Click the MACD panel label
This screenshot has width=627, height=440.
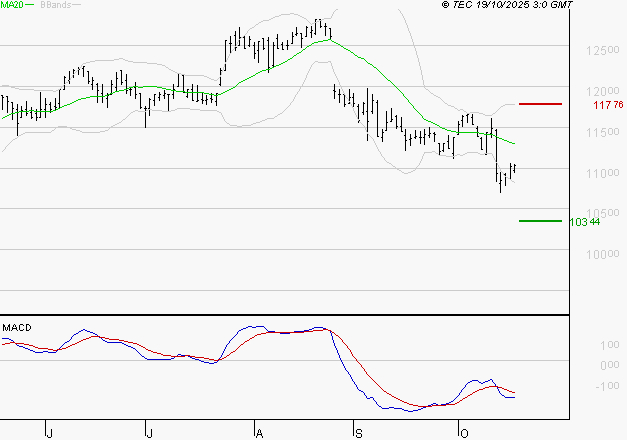click(17, 328)
